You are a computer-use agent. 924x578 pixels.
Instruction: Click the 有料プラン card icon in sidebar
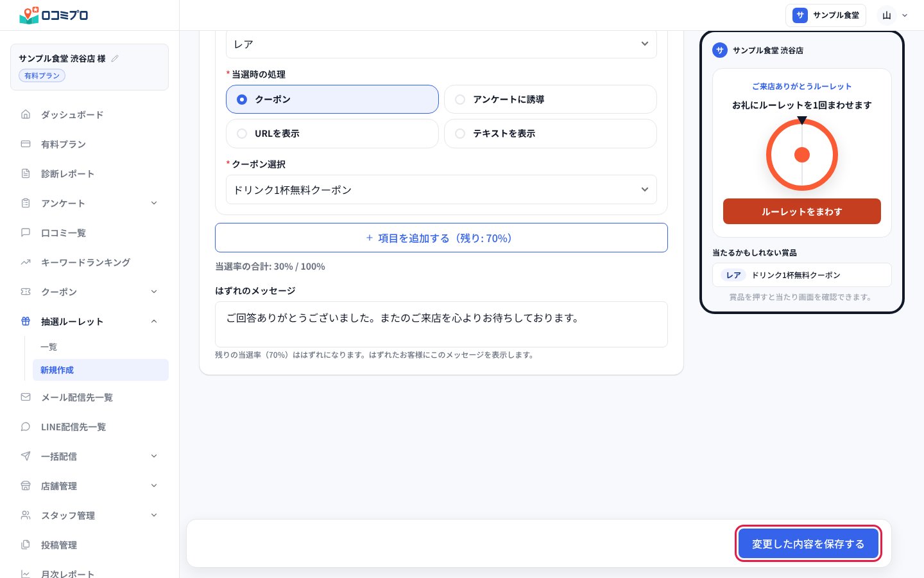click(26, 144)
